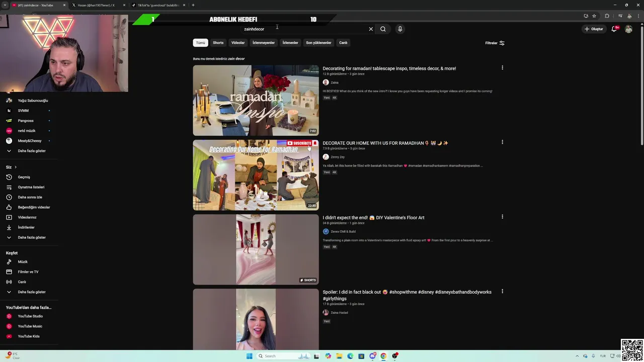Open Meaty&Cheesy subscription channel
The height and width of the screenshot is (362, 644).
tap(29, 141)
